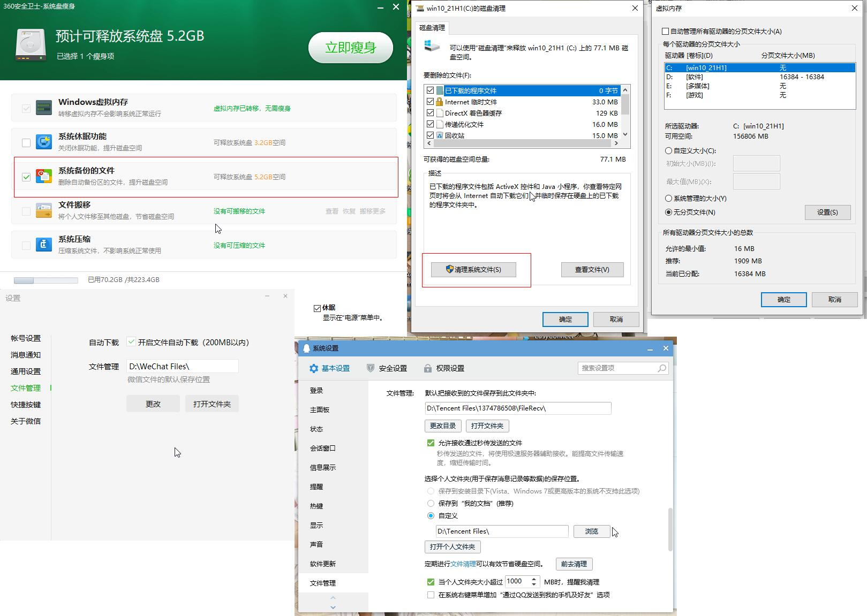Click the 立即瘦身 button
The image size is (867, 616).
tap(351, 48)
